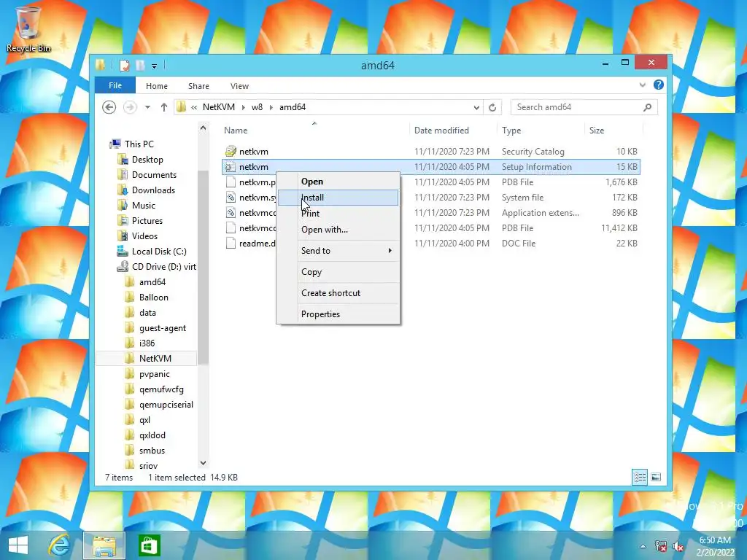Open the Recycle Bin on the desktop
Screen dimensions: 747x560
[28, 29]
